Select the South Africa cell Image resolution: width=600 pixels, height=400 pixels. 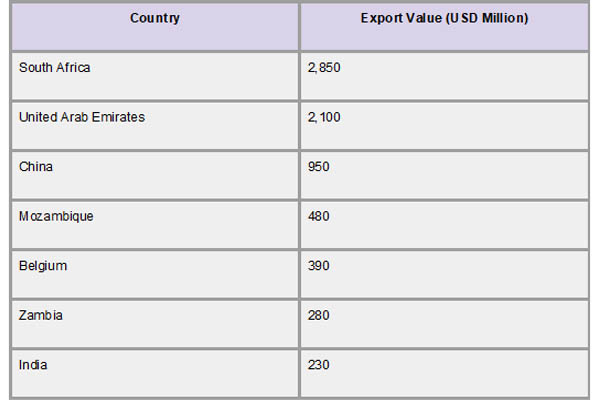coord(55,67)
